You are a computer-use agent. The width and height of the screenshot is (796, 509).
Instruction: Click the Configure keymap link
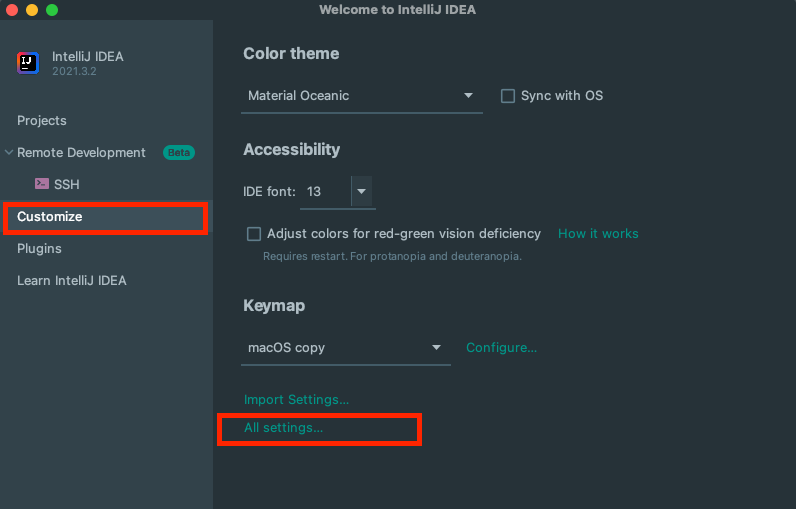[x=501, y=348]
